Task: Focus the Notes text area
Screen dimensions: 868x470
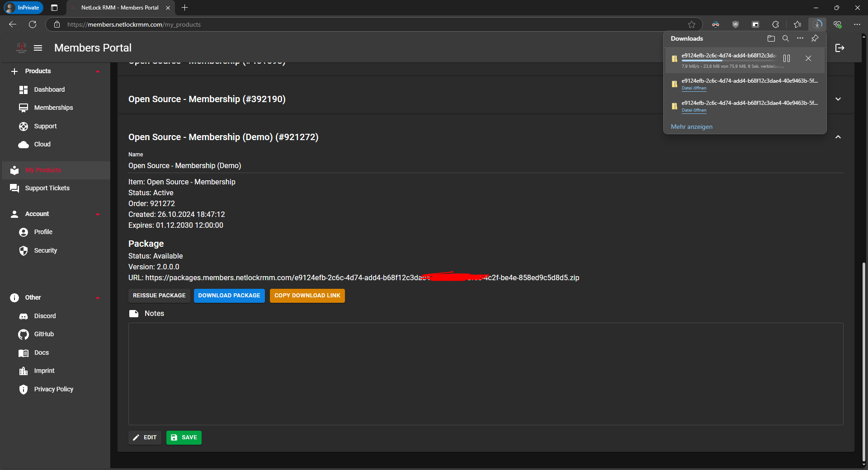Action: click(x=486, y=374)
